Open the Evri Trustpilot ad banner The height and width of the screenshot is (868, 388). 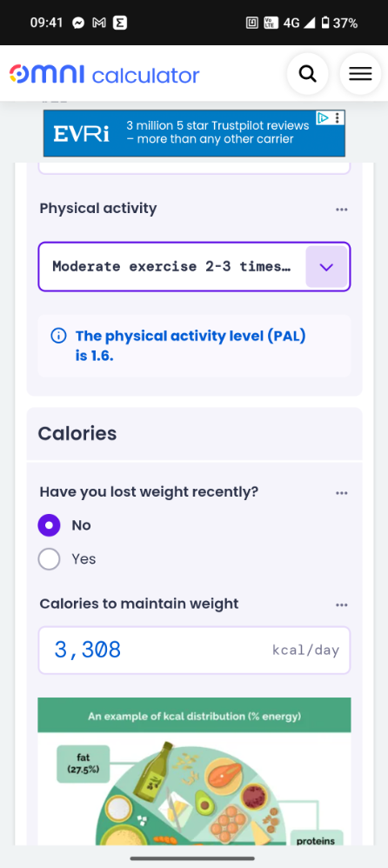coord(194,133)
